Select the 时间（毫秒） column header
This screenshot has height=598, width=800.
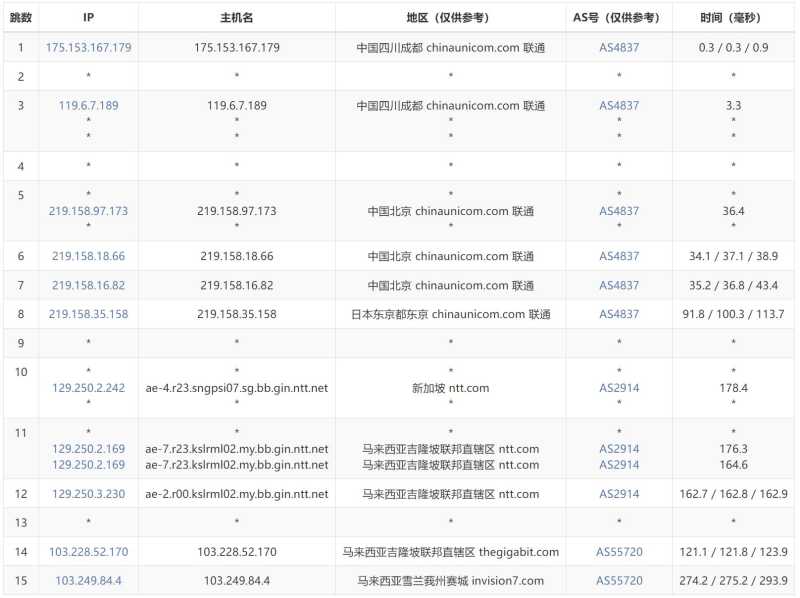[732, 15]
